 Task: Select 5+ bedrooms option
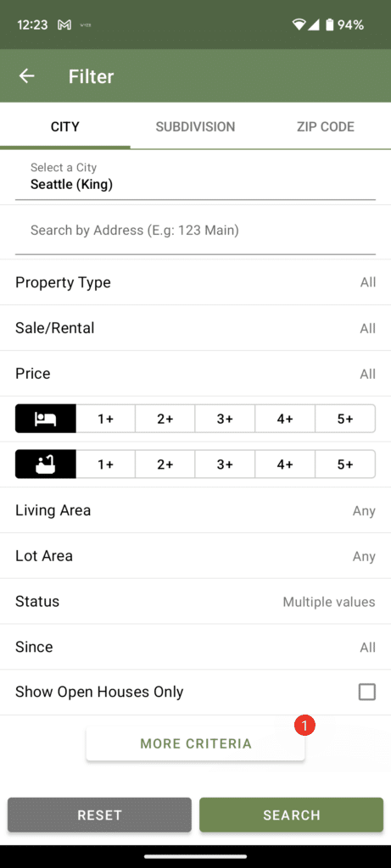point(345,419)
